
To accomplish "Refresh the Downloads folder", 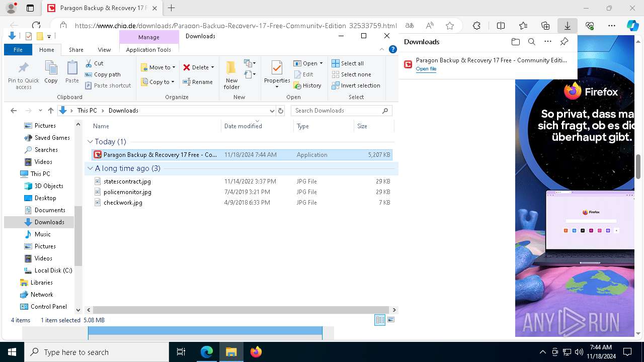I will 281,111.
